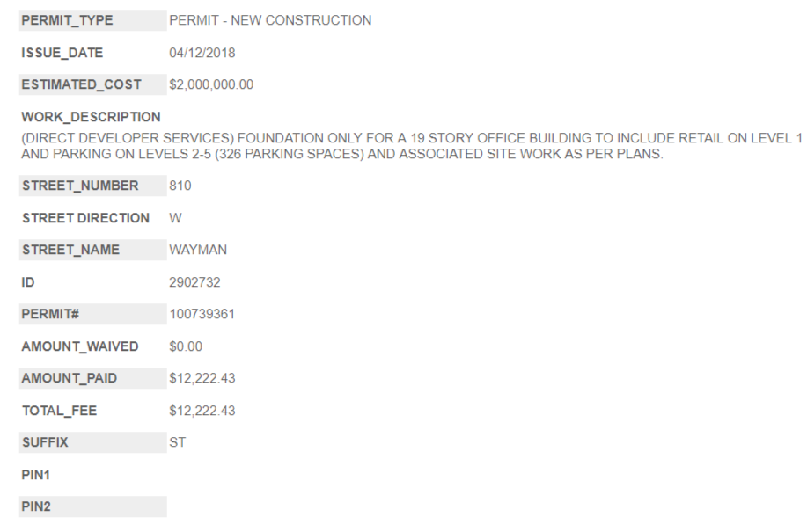Select the permit number 100739361

pyautogui.click(x=200, y=314)
